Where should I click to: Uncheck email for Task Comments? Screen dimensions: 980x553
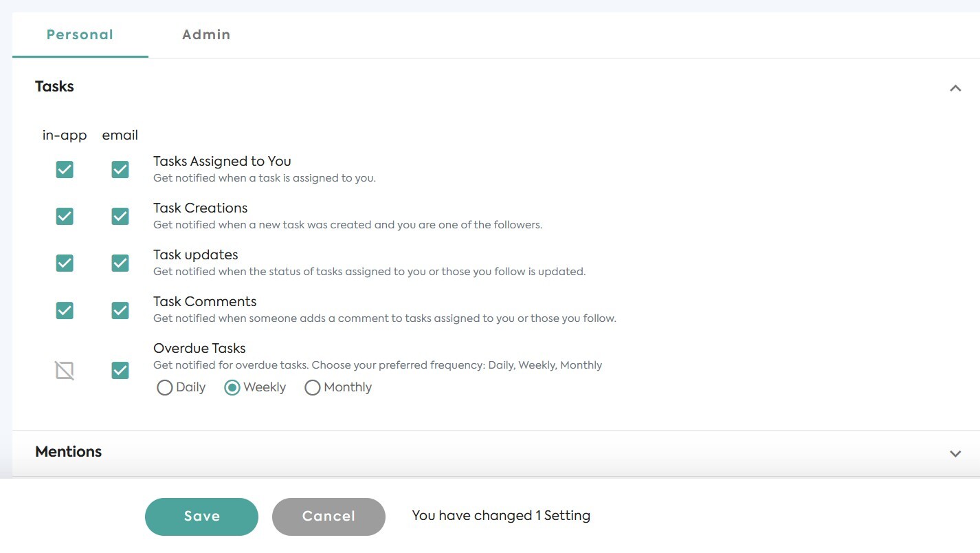pos(120,310)
